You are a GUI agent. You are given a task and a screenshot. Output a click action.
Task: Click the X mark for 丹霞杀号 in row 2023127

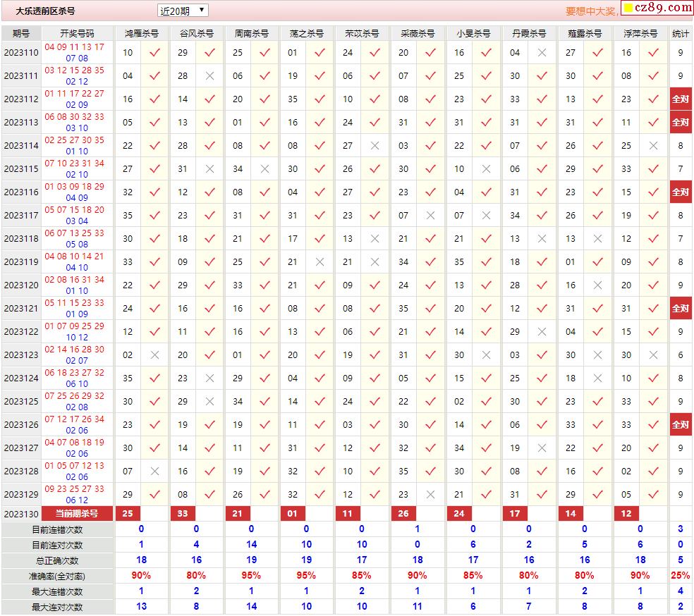pyautogui.click(x=542, y=448)
